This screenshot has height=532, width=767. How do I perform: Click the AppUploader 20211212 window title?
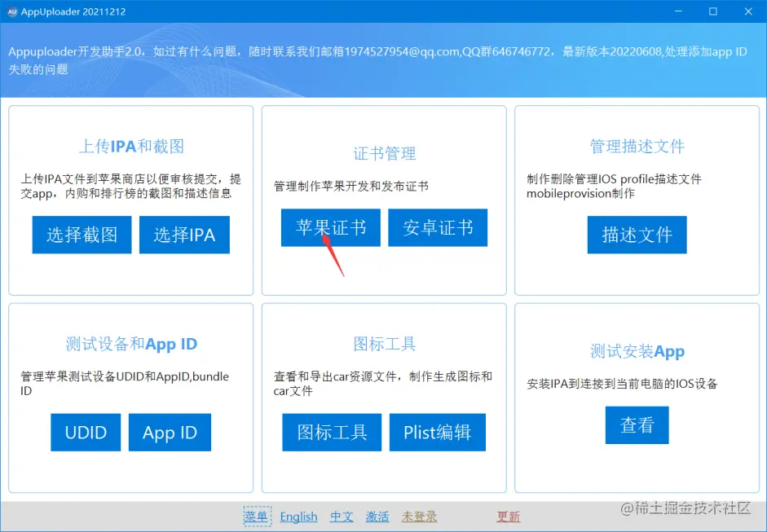73,11
